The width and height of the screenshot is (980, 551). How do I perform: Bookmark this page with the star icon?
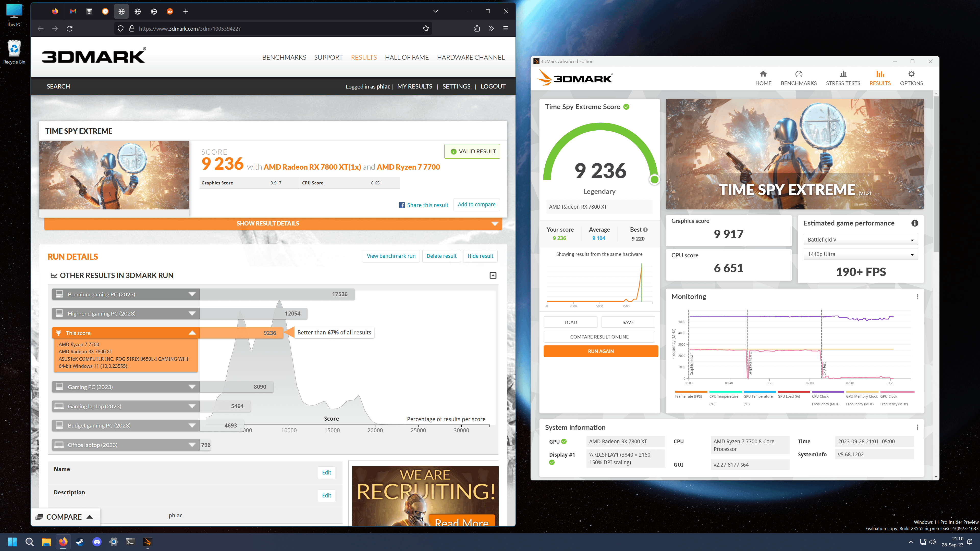click(426, 29)
